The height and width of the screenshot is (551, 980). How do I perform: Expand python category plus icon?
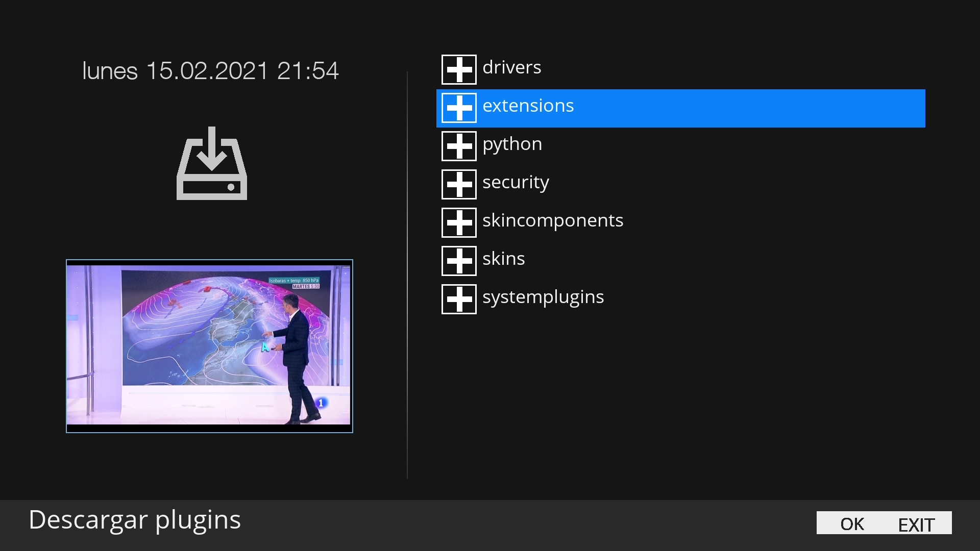(x=459, y=146)
